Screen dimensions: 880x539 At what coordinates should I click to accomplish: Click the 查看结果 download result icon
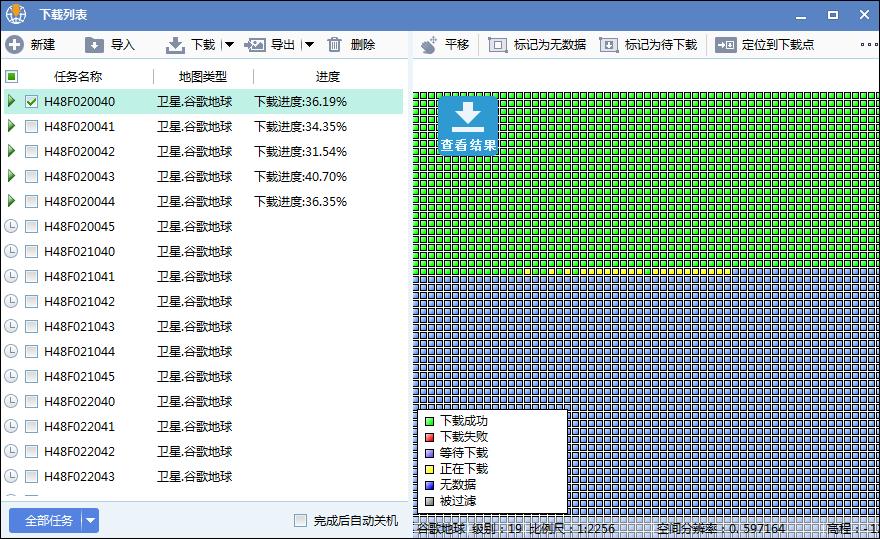pyautogui.click(x=468, y=125)
